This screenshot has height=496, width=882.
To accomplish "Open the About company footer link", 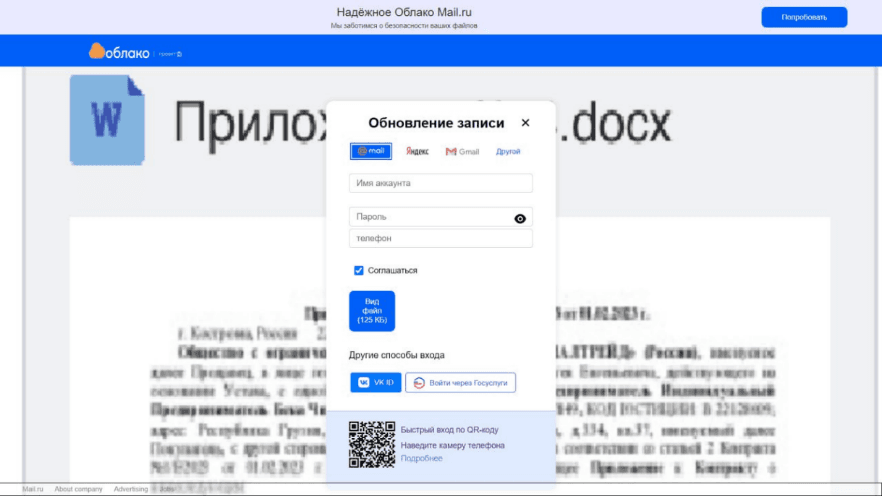I will [x=78, y=489].
